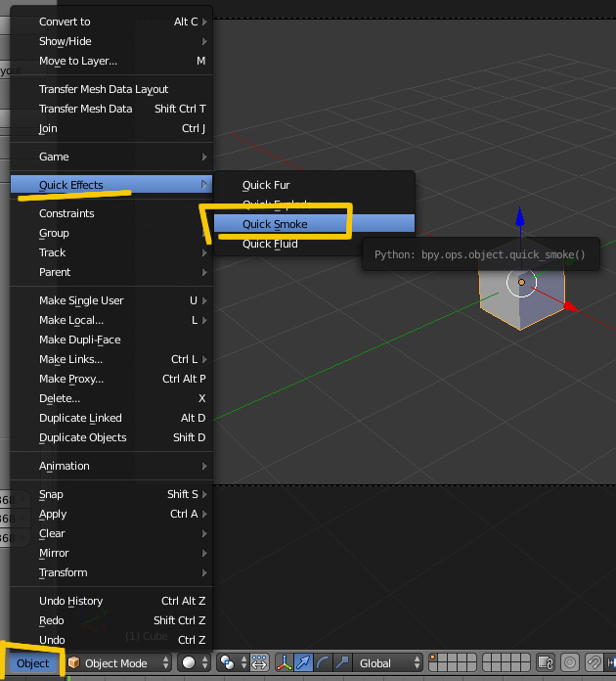Open the pivot point icon selector
The image size is (616, 681).
pos(227,662)
